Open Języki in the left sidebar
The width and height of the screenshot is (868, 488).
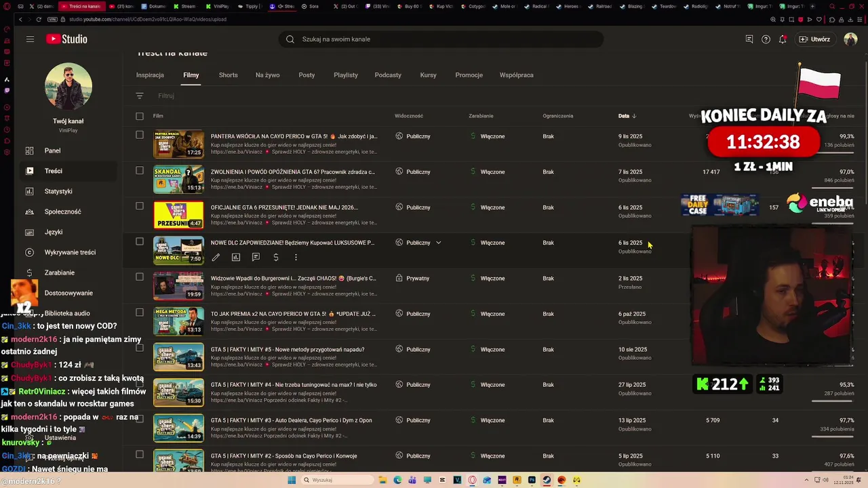(x=68, y=232)
